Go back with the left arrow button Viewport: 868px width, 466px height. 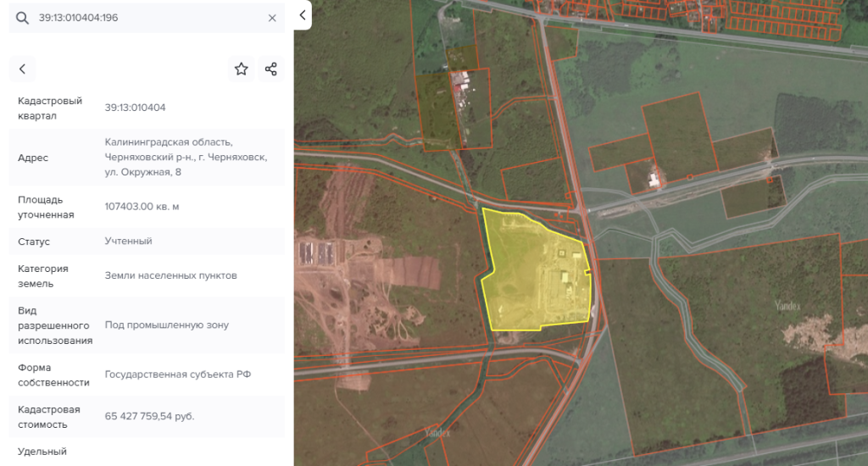coord(22,69)
